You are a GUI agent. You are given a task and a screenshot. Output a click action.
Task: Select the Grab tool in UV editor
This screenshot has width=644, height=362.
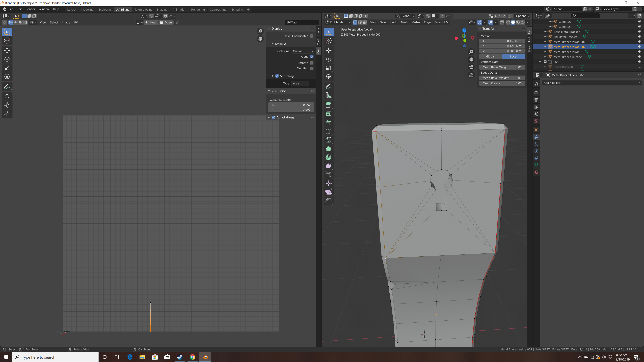coord(7,96)
